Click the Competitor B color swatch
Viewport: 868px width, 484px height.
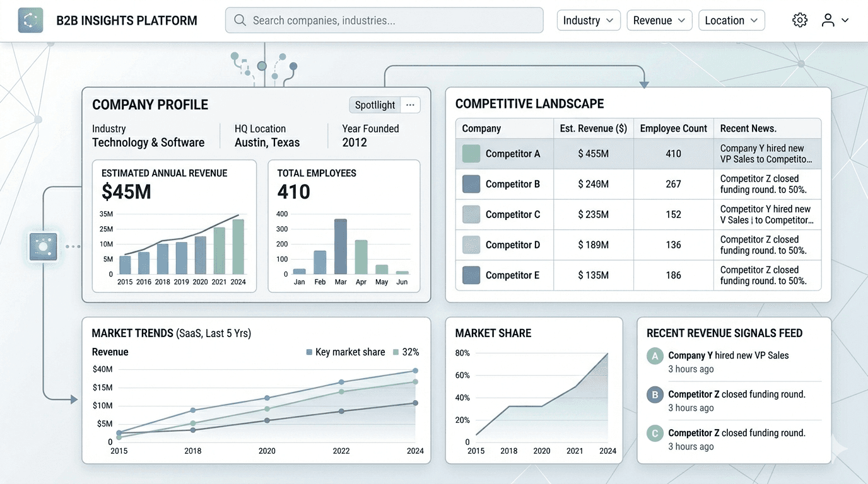[471, 184]
